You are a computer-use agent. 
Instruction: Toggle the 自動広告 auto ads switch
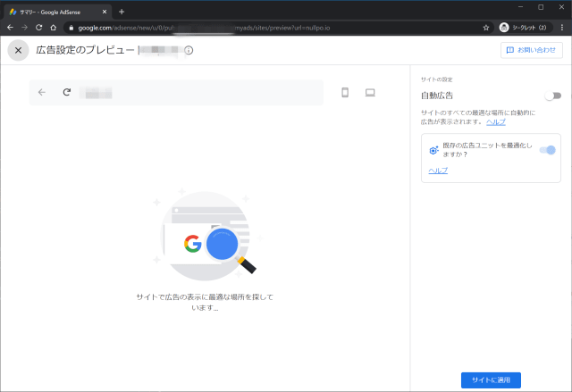[x=552, y=96]
